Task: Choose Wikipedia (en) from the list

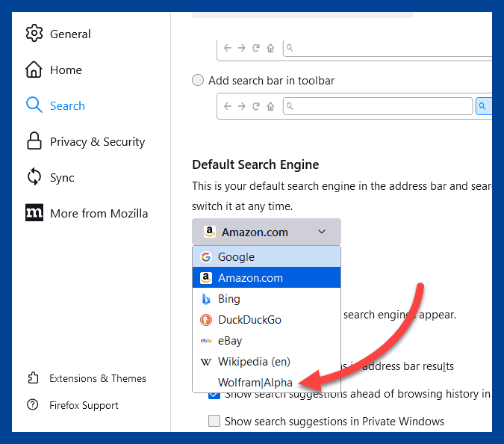Action: point(267,361)
